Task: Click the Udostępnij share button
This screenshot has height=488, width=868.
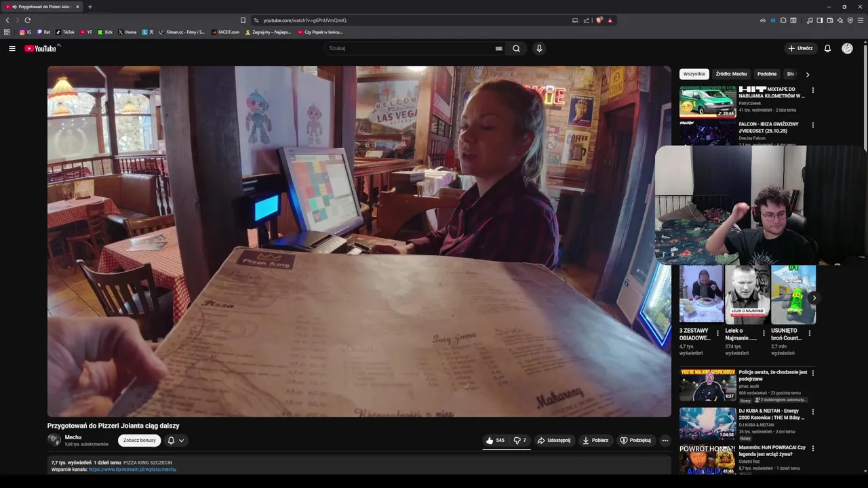Action: coord(554,441)
